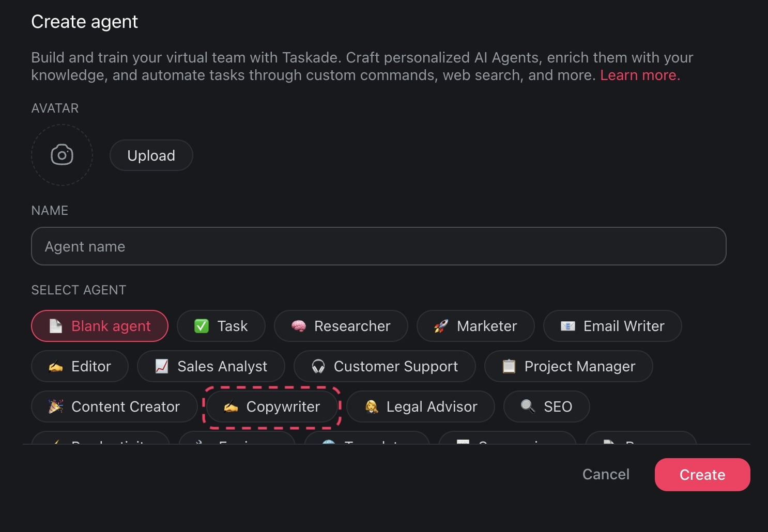The image size is (768, 532).
Task: Pick the Legal Advisor agent template
Action: pyautogui.click(x=420, y=406)
